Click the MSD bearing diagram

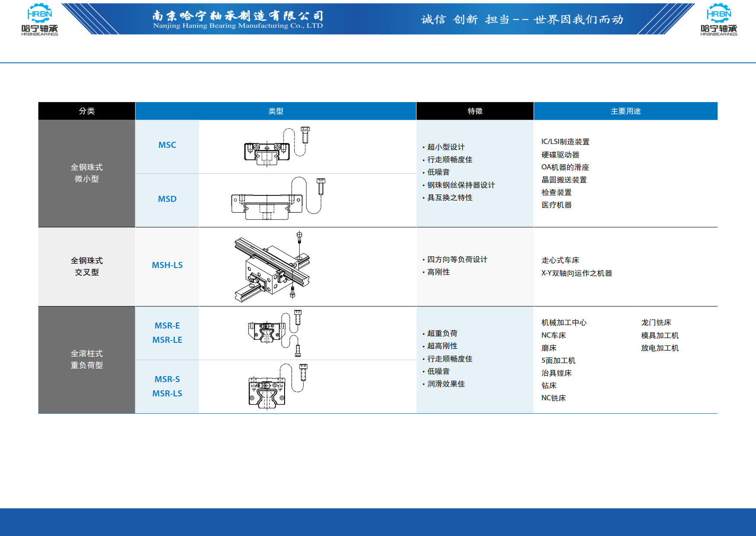pyautogui.click(x=278, y=199)
